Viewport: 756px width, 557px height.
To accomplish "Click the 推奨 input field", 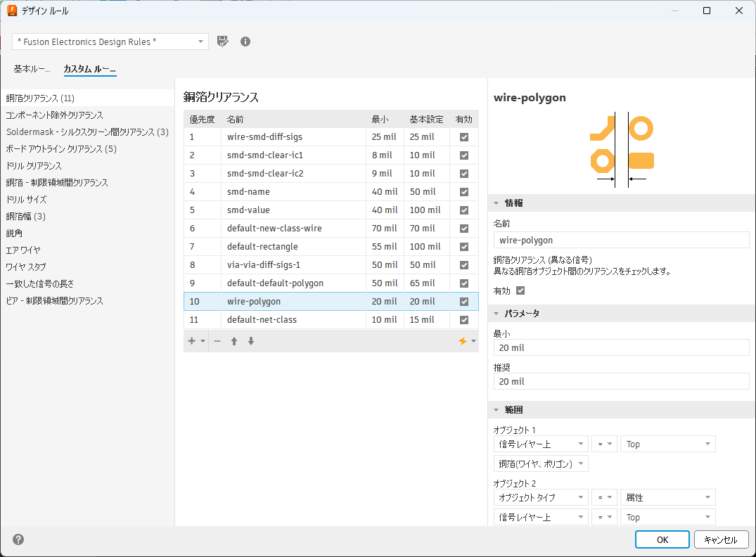I will pos(621,381).
